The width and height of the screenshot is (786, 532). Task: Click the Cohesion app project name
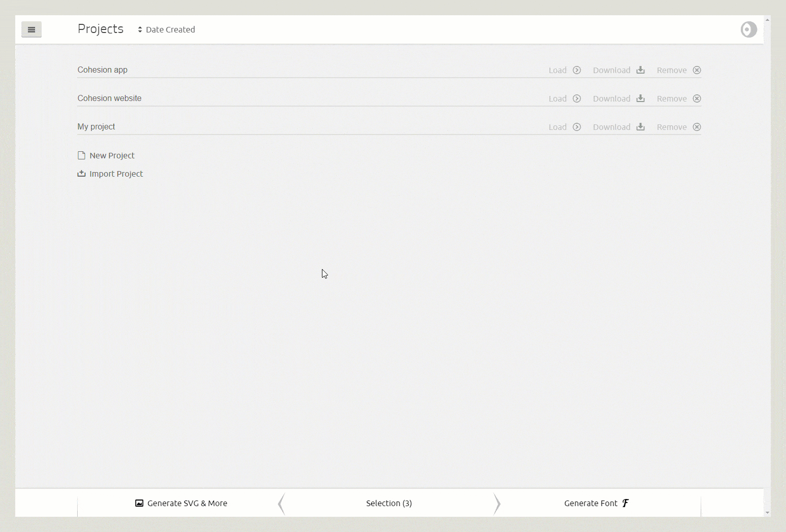[x=103, y=70]
